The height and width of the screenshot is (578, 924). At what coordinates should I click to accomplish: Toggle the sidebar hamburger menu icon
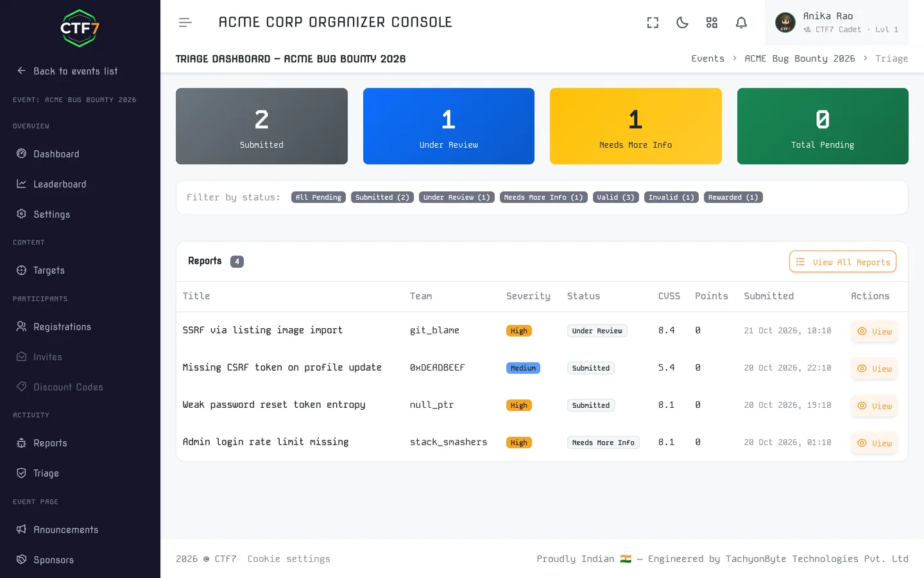pos(185,22)
